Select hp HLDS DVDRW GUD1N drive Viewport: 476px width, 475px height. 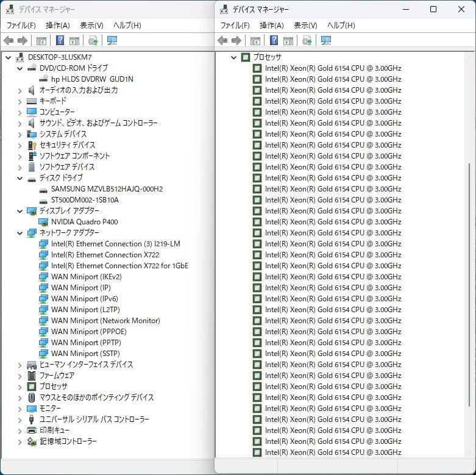pos(91,79)
